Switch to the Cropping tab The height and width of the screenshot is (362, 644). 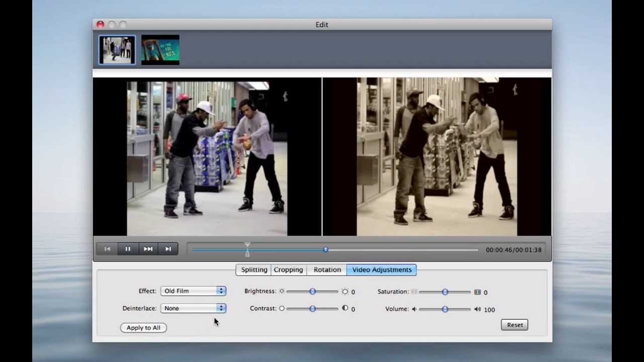pos(288,269)
